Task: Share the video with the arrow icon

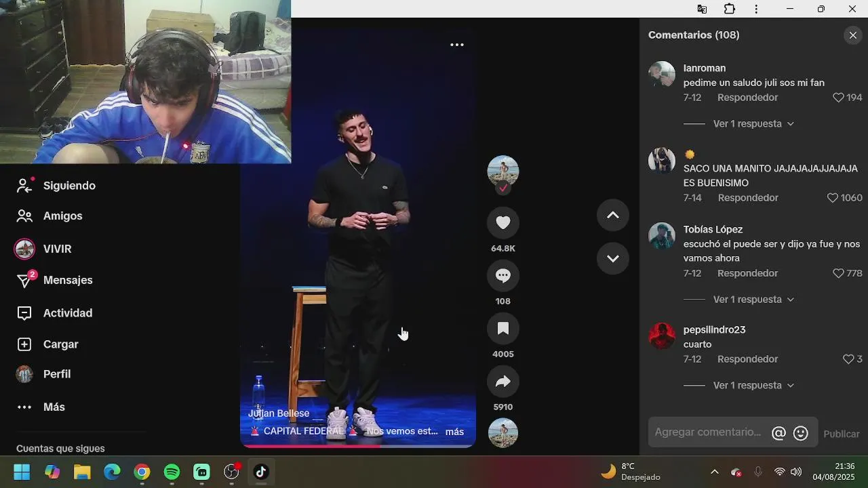Action: (x=503, y=381)
